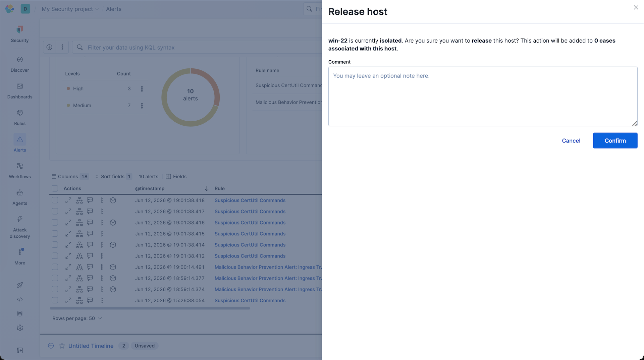
Task: Change Rows per page dropdown
Action: (x=77, y=318)
